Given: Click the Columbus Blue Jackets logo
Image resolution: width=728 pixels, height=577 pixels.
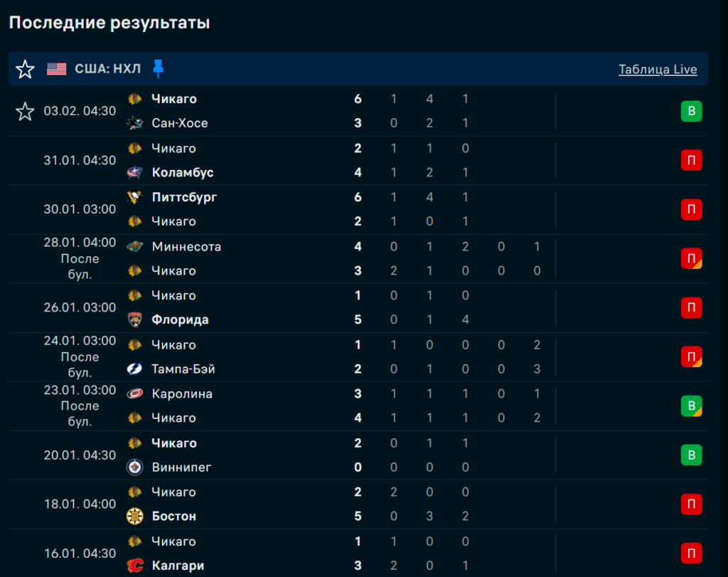Looking at the screenshot, I should [134, 172].
